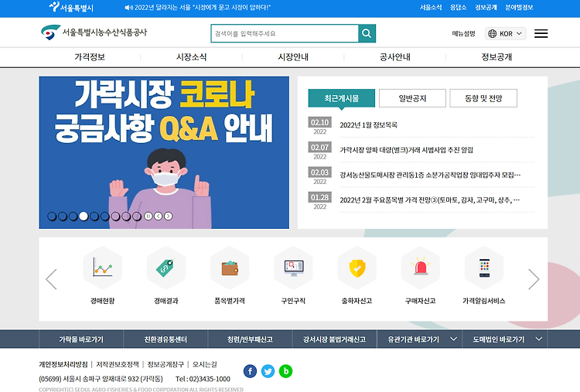Open the 구인구직 monitor icon
Image resolution: width=580 pixels, height=392 pixels.
[293, 268]
